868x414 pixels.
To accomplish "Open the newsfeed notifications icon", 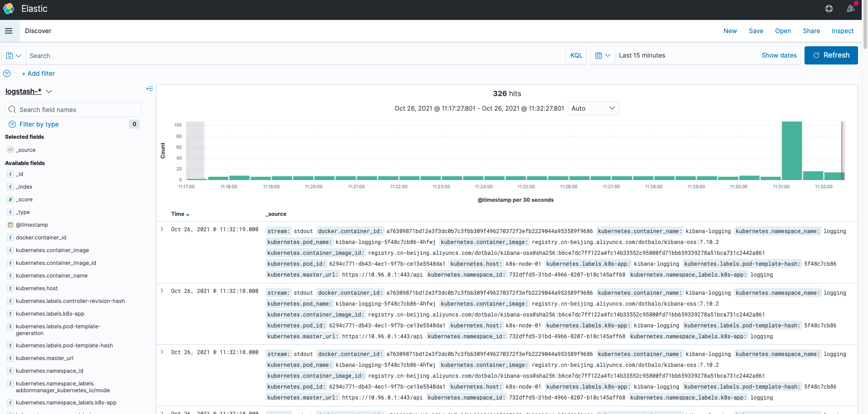I will [x=851, y=9].
